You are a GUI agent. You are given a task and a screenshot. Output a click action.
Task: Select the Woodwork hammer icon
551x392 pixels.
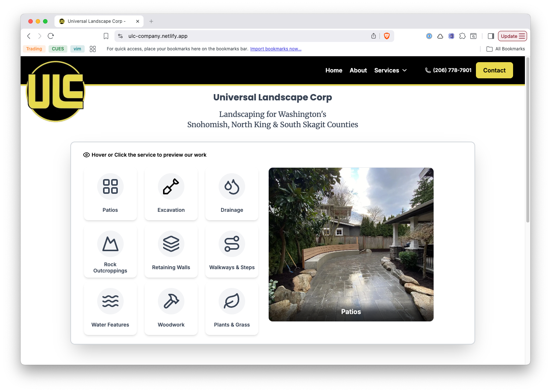171,301
